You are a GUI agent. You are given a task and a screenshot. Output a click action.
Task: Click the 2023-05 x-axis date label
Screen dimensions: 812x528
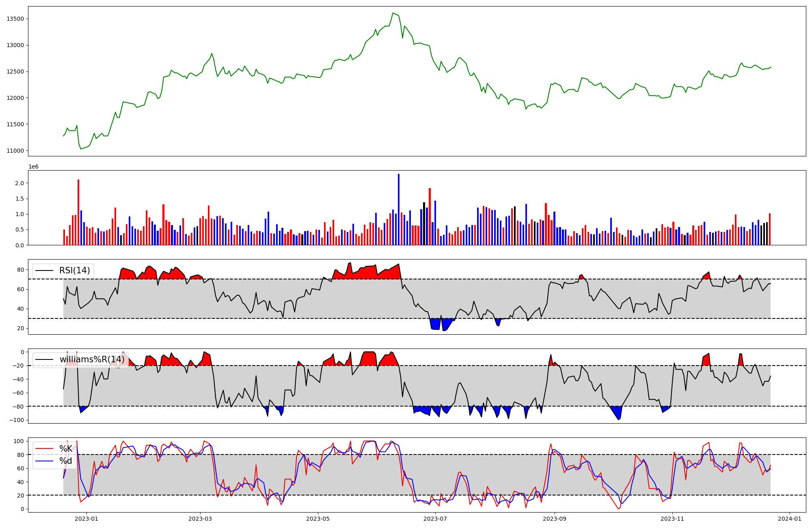317,519
